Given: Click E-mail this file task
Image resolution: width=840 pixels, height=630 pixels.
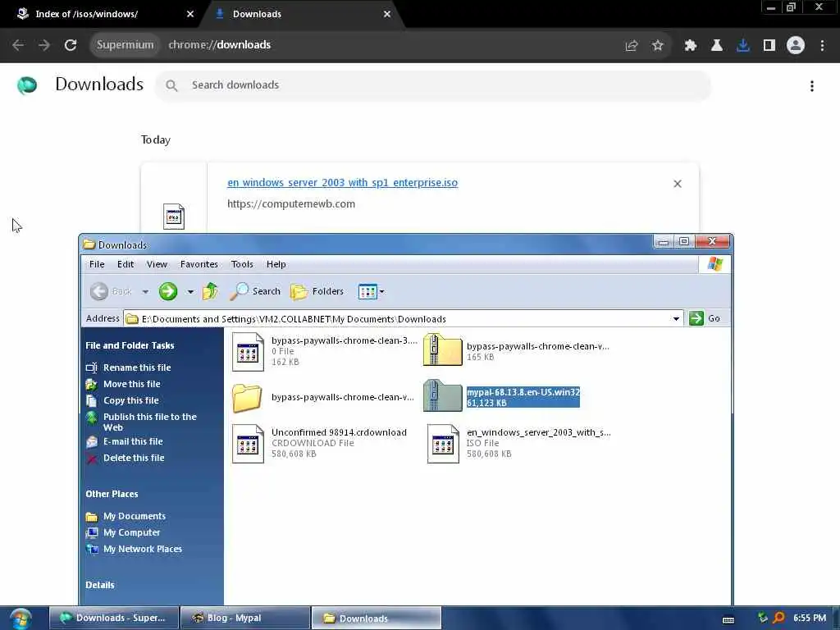Looking at the screenshot, I should [133, 441].
